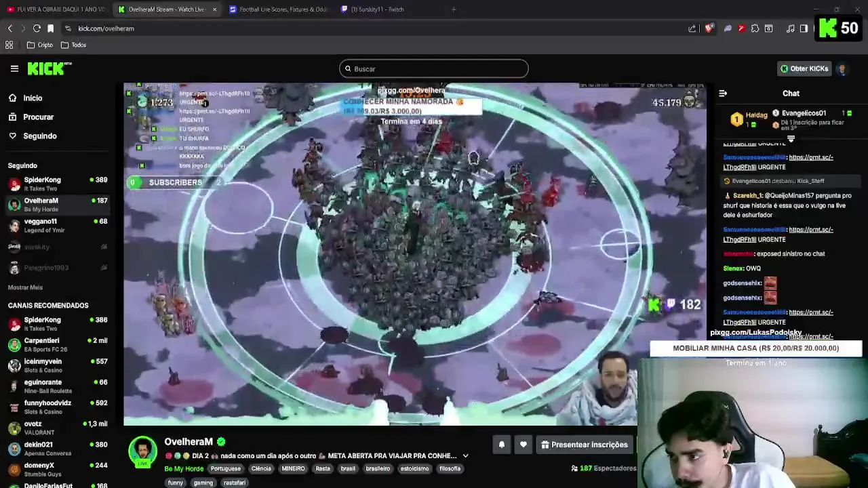Expand the stream title chevron
Screen dimensions: 868x488
[465, 456]
